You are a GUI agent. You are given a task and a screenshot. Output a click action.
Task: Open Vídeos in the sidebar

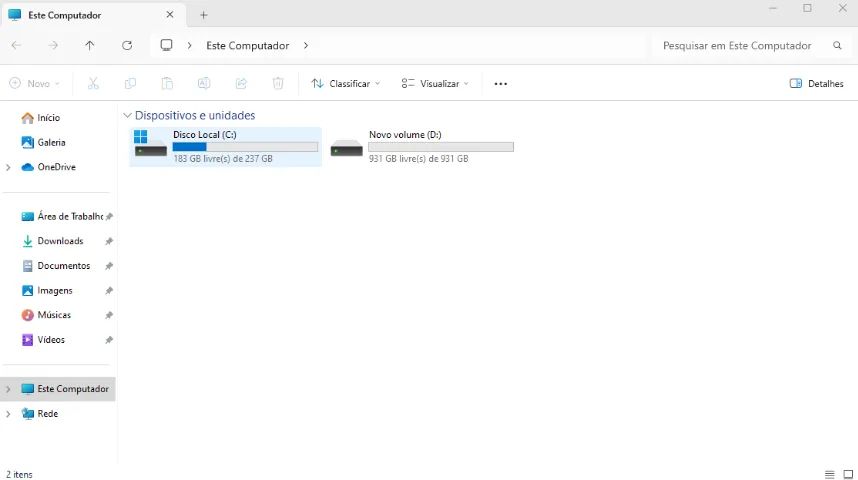tap(51, 339)
